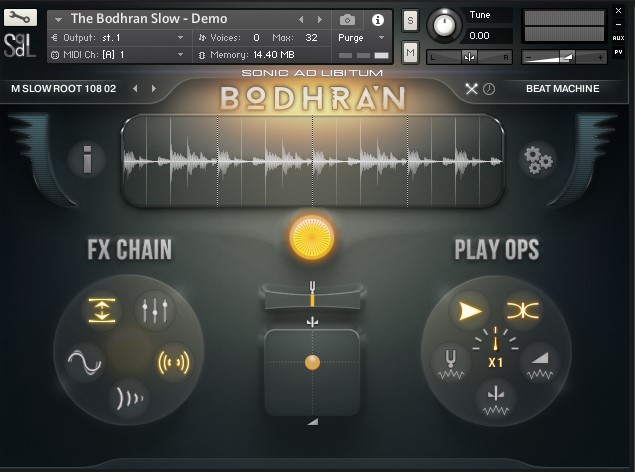Toggle the sine wave filter effect
Screen dimensions: 635x472
[84, 362]
